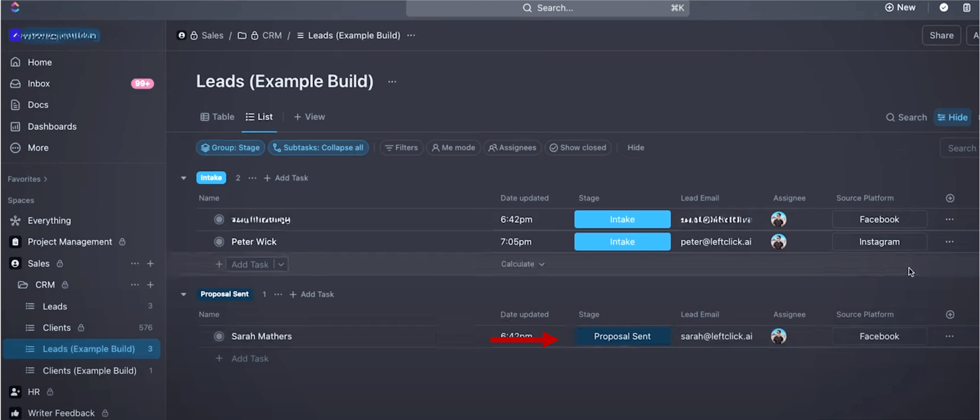Collapse the Intake group
The width and height of the screenshot is (980, 420).
(183, 178)
